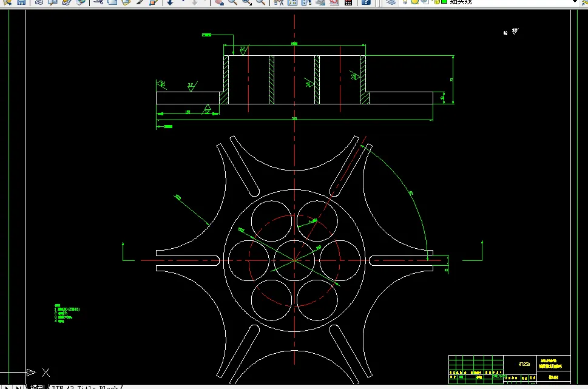Click the Plot printer icon

39,2
